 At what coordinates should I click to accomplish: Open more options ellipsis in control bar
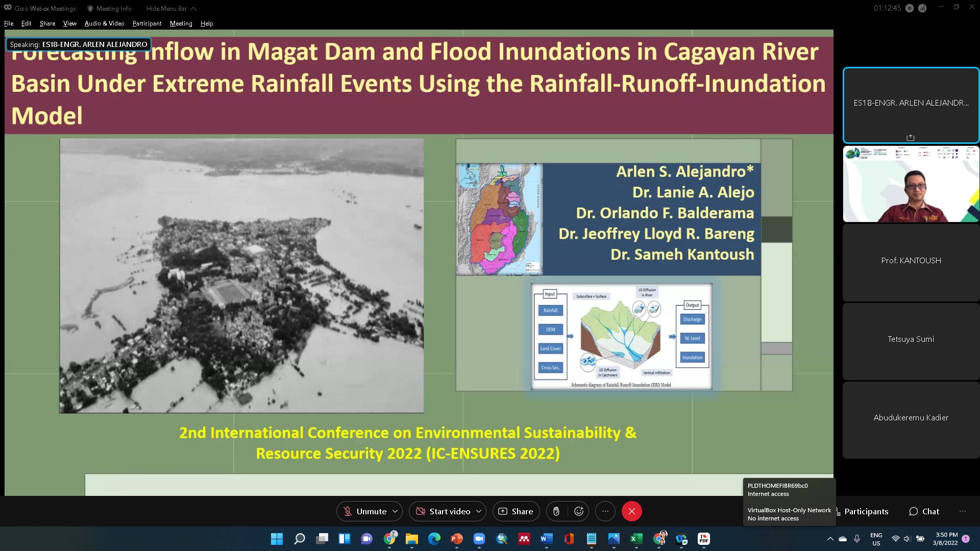tap(605, 511)
